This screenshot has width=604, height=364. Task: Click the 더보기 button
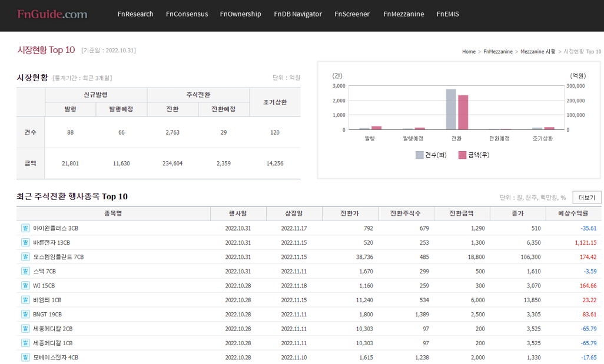tap(586, 198)
